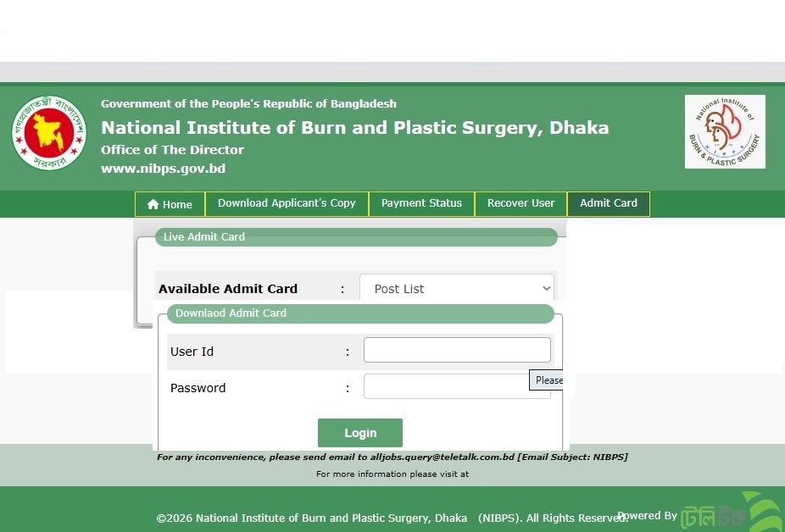Click the Live Admit Card section header
This screenshot has width=785, height=532.
coord(204,237)
